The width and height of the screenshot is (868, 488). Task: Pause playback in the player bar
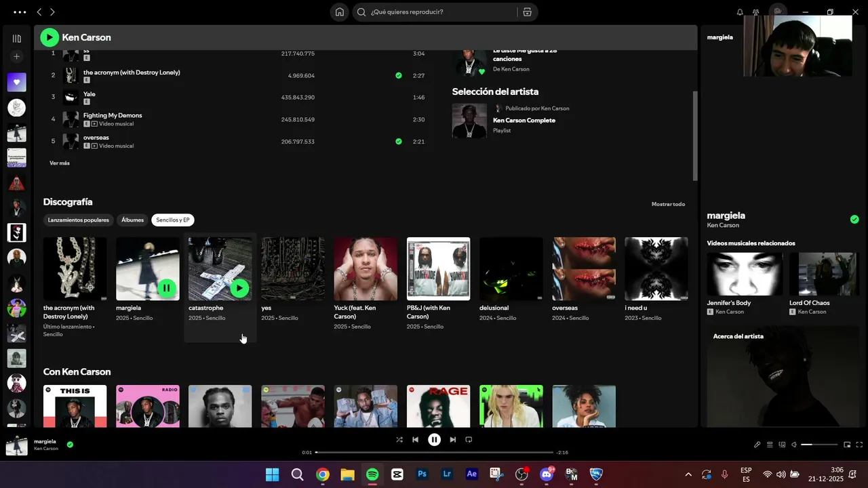tap(434, 440)
